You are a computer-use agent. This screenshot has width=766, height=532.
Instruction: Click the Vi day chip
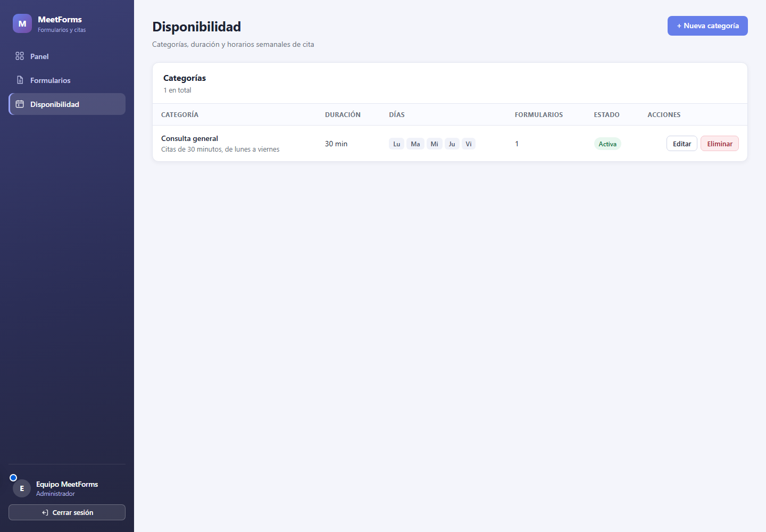point(469,144)
